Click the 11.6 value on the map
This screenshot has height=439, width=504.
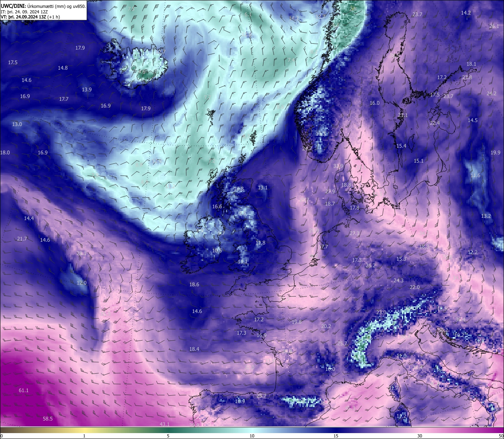point(475,175)
